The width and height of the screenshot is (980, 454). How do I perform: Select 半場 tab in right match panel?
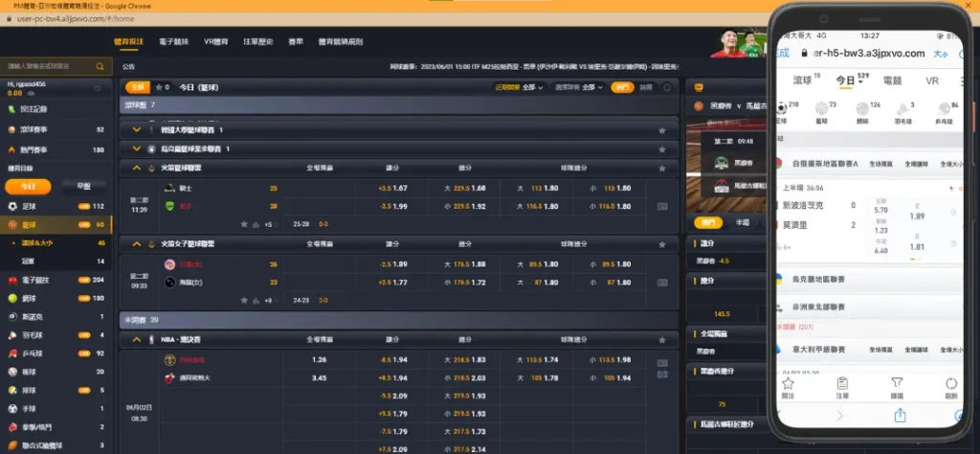[743, 222]
